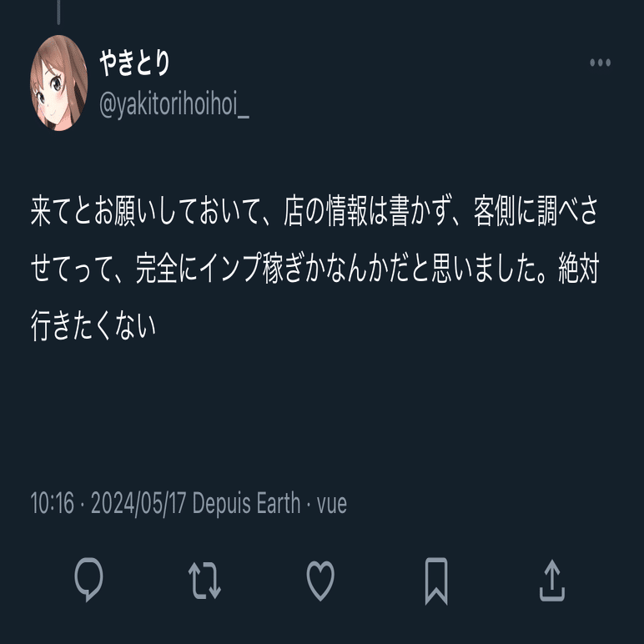Select the tweet line starting with 来てとお願い
644x644 pixels.
tap(314, 212)
